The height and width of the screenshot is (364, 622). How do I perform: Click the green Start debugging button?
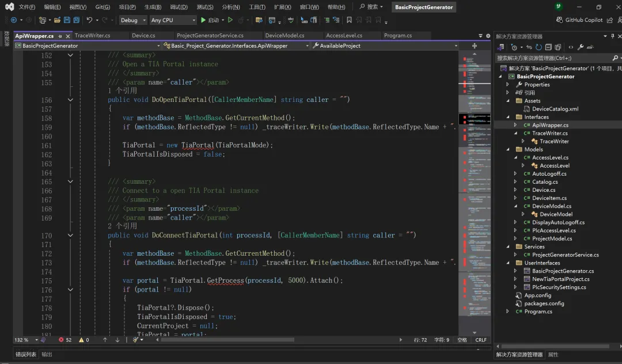[x=203, y=20]
